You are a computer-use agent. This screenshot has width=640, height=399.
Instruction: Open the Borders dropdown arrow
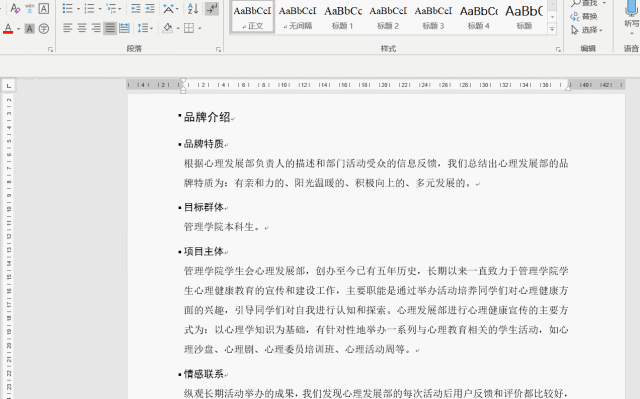click(x=200, y=28)
